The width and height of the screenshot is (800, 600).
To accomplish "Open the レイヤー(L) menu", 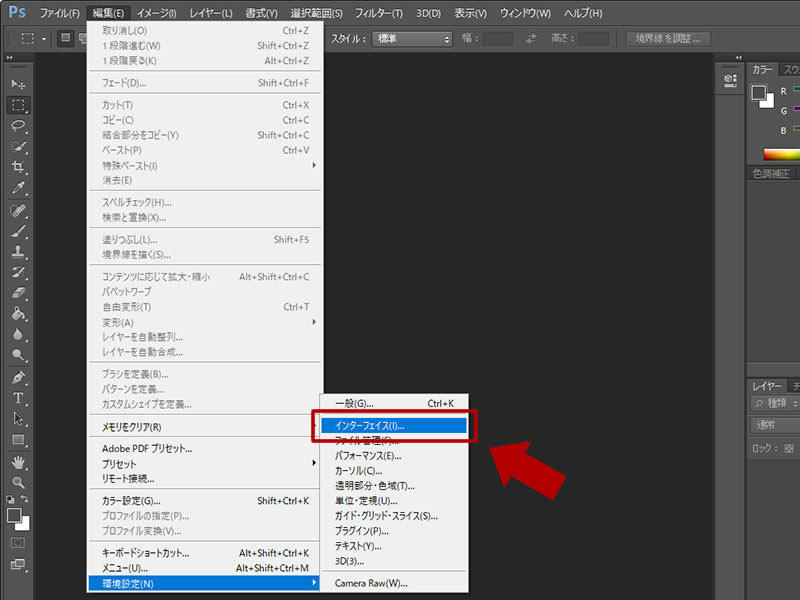I will (211, 13).
